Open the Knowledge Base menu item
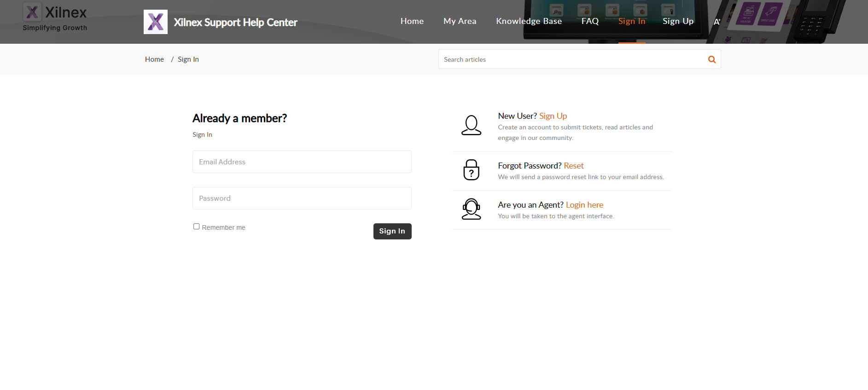The image size is (868, 390). tap(529, 21)
